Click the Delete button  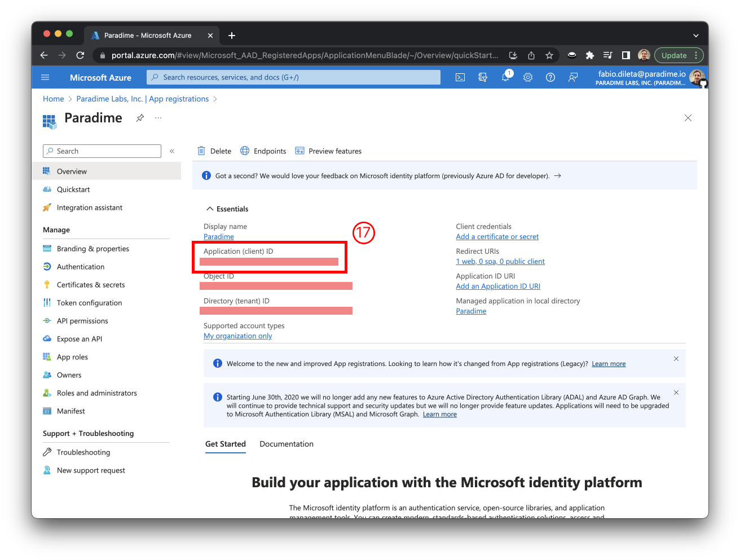[214, 151]
